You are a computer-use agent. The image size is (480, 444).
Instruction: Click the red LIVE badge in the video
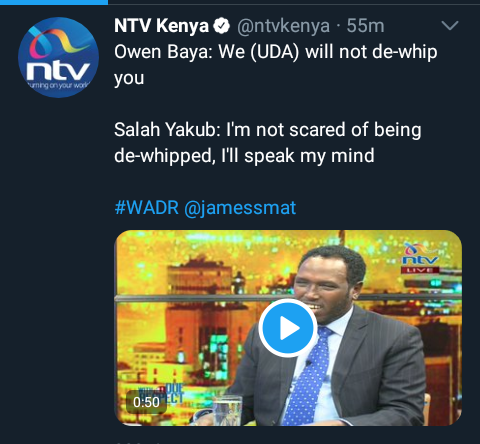coord(420,270)
